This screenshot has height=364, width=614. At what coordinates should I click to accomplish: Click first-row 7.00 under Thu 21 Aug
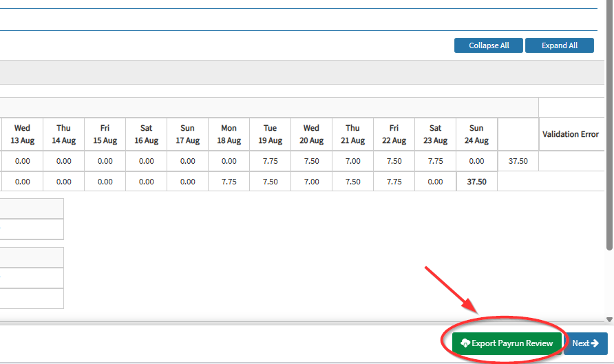tap(352, 161)
